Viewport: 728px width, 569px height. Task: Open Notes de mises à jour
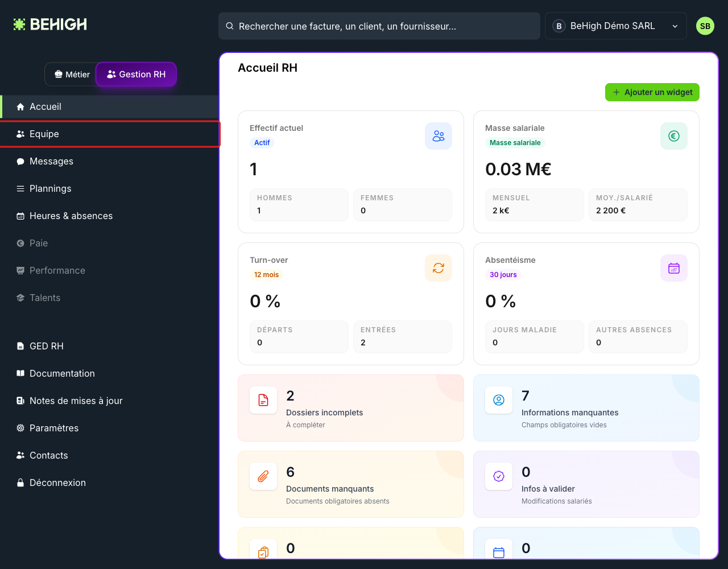coord(110,401)
